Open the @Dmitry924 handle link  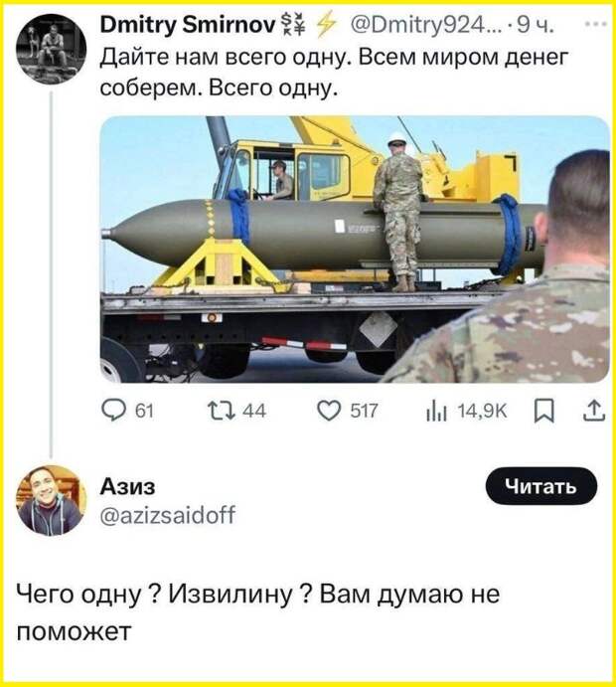tap(426, 25)
